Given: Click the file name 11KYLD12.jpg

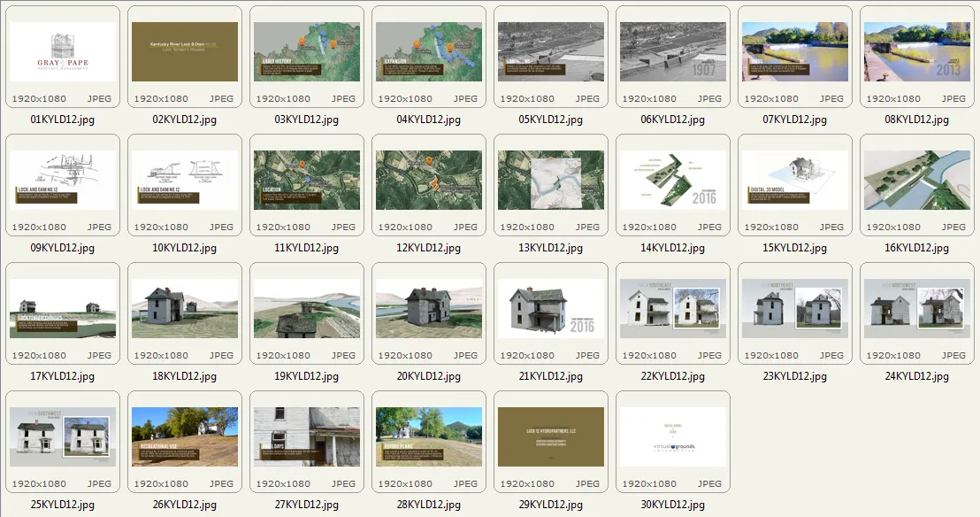Looking at the screenshot, I should pos(306,248).
